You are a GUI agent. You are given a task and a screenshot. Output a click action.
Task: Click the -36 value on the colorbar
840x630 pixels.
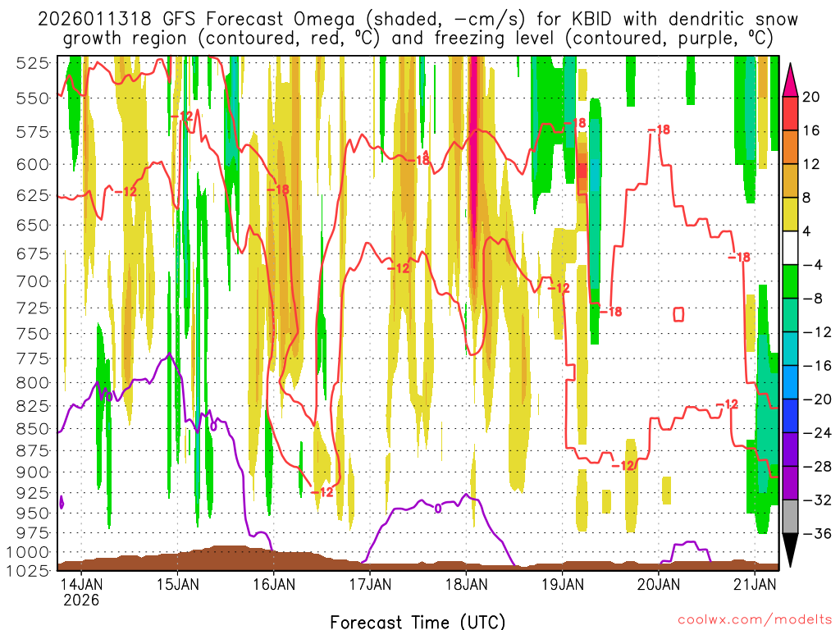[x=816, y=533]
